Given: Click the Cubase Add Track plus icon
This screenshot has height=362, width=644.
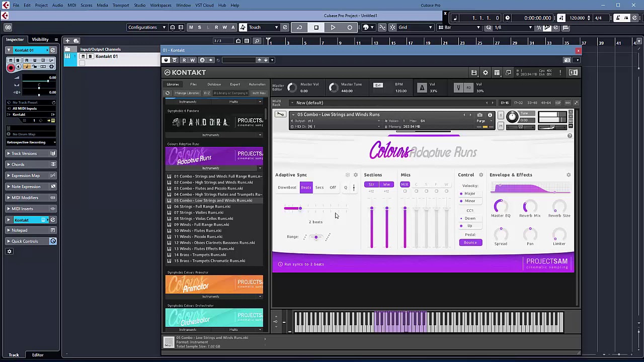Looking at the screenshot, I should tap(67, 40).
